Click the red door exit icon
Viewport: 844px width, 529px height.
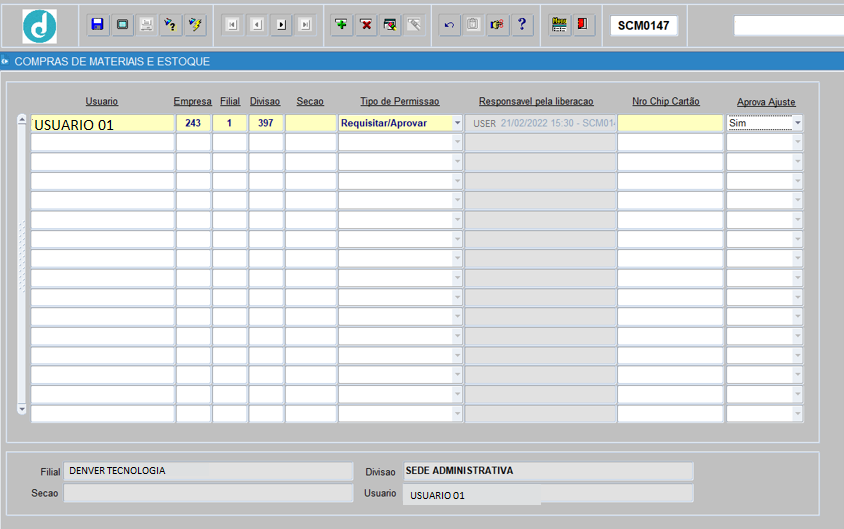(x=584, y=25)
